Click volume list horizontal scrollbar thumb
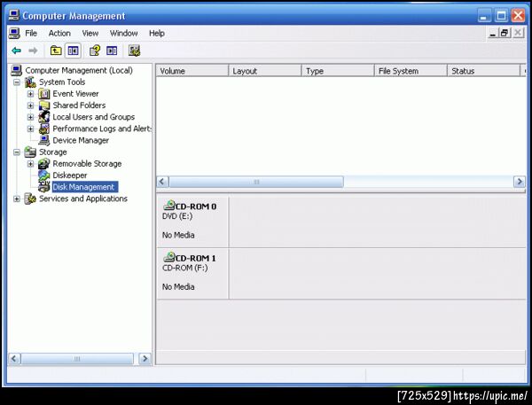 pos(256,182)
